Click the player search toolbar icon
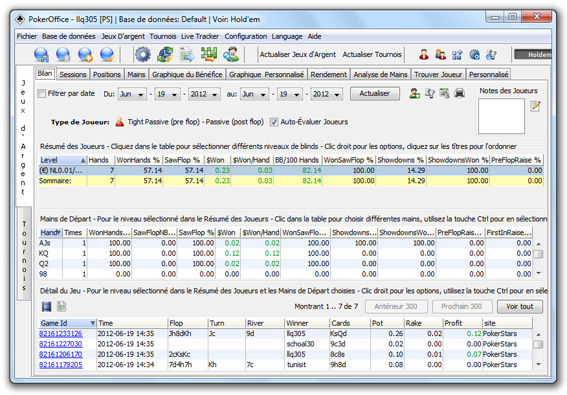The width and height of the screenshot is (567, 395). 231,55
